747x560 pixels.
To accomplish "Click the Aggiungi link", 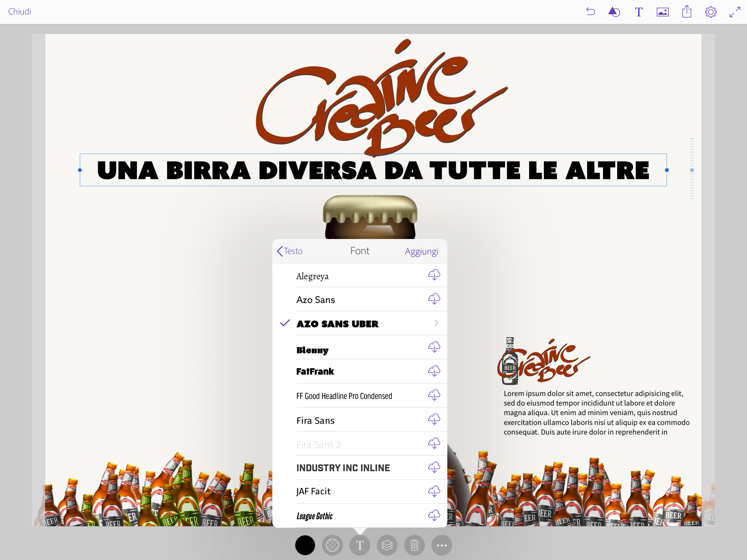I will click(x=421, y=251).
